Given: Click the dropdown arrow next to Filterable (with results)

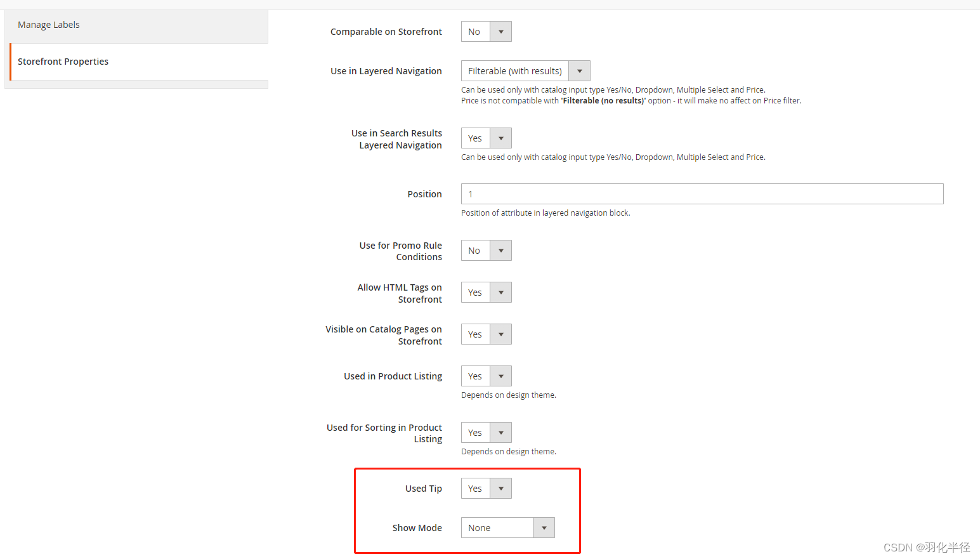Looking at the screenshot, I should (x=578, y=70).
